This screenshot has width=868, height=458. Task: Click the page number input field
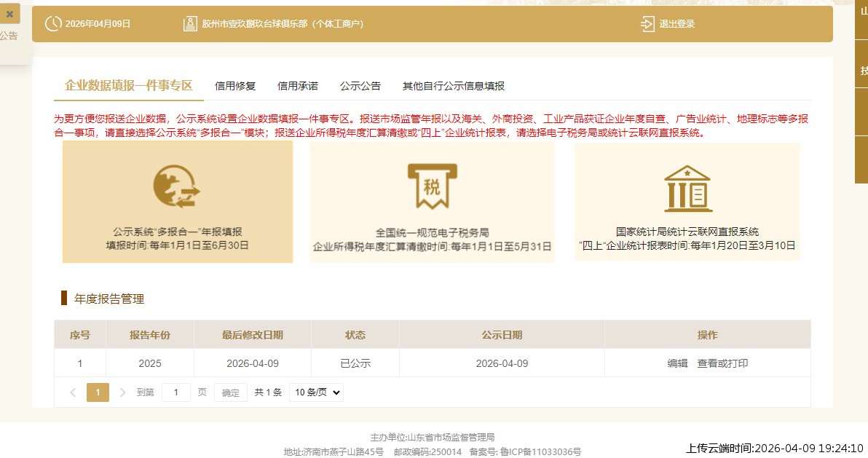pos(175,392)
